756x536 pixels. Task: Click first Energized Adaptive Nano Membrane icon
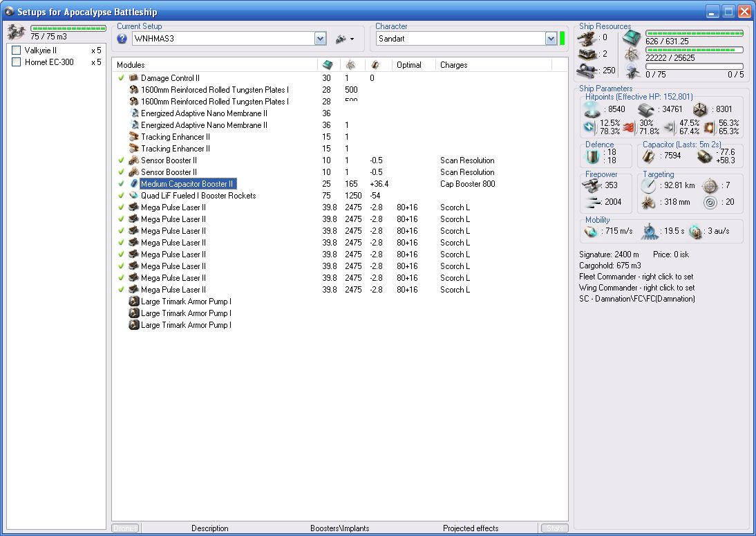pos(134,113)
